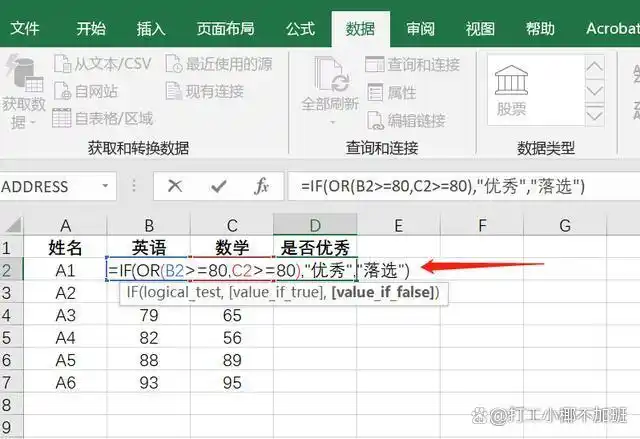This screenshot has width=640, height=439.
Task: Click the 数学 header cell
Action: 232,248
